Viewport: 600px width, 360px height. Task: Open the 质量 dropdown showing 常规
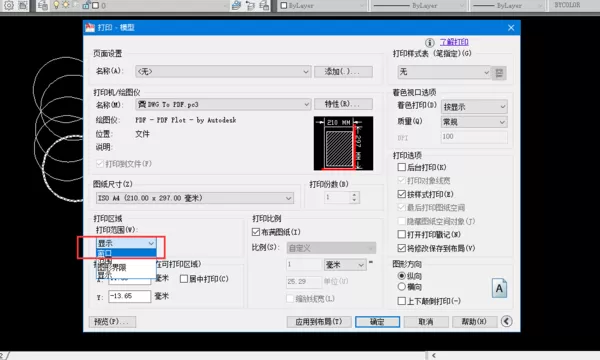tap(474, 122)
